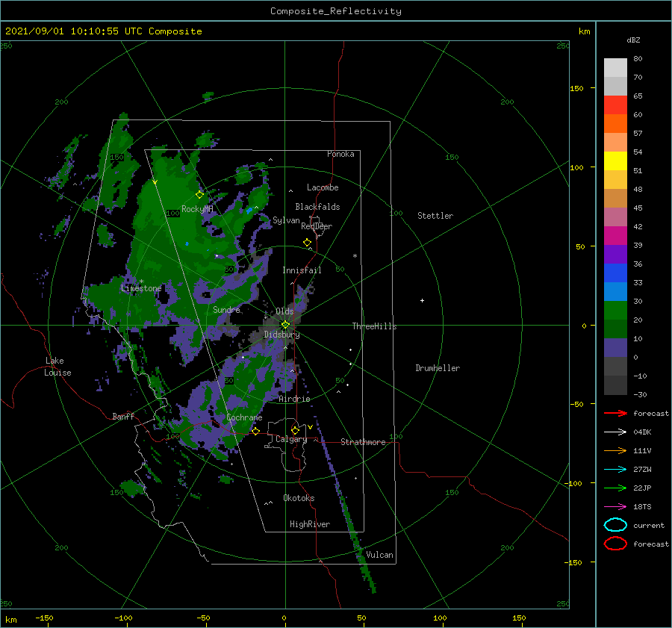Click the magenta 18TS arrow icon
The height and width of the screenshot is (628, 672).
tap(615, 507)
